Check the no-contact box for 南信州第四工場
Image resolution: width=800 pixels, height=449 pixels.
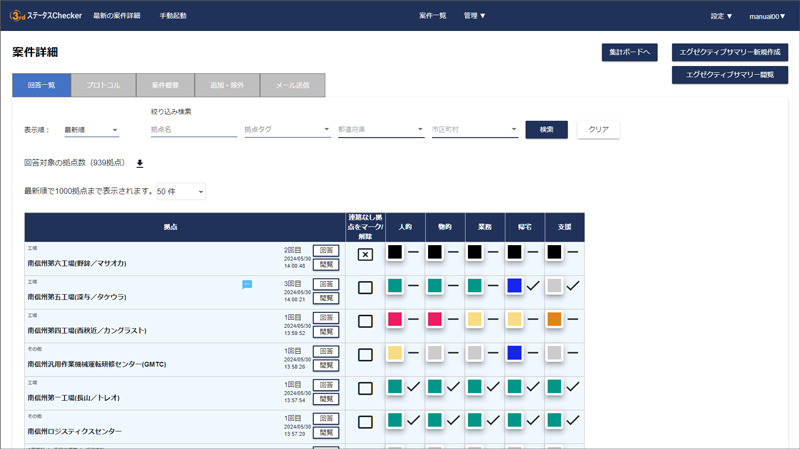[x=365, y=321]
